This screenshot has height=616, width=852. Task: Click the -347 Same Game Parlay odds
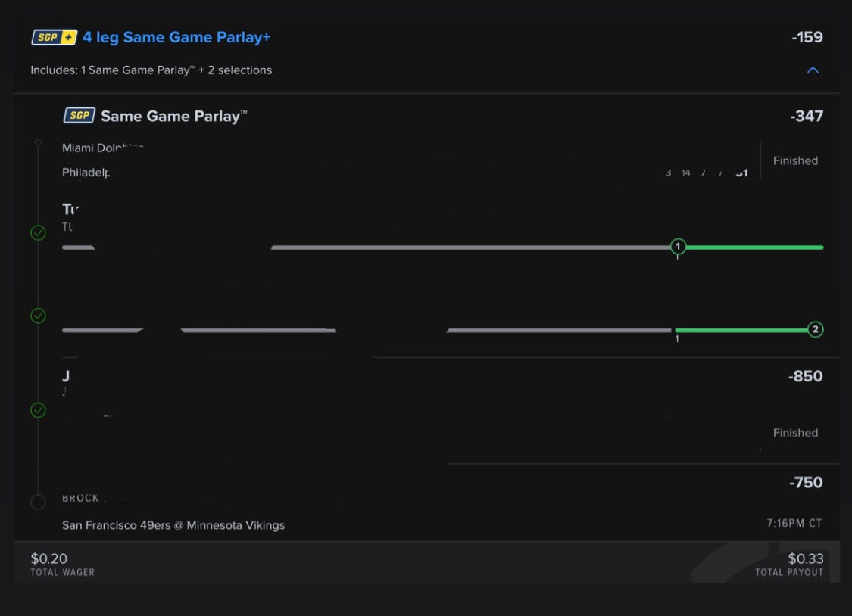click(806, 116)
